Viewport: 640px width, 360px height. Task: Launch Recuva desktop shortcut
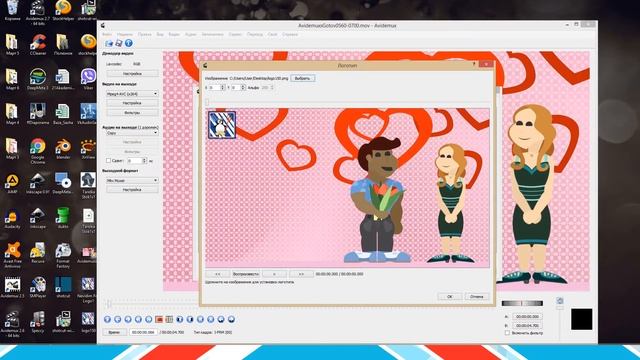pos(38,253)
